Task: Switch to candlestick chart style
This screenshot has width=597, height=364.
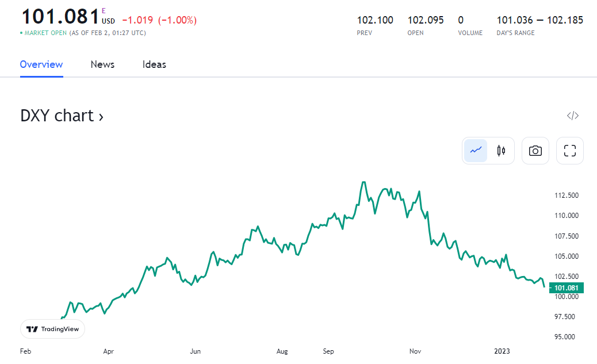Action: coord(501,151)
